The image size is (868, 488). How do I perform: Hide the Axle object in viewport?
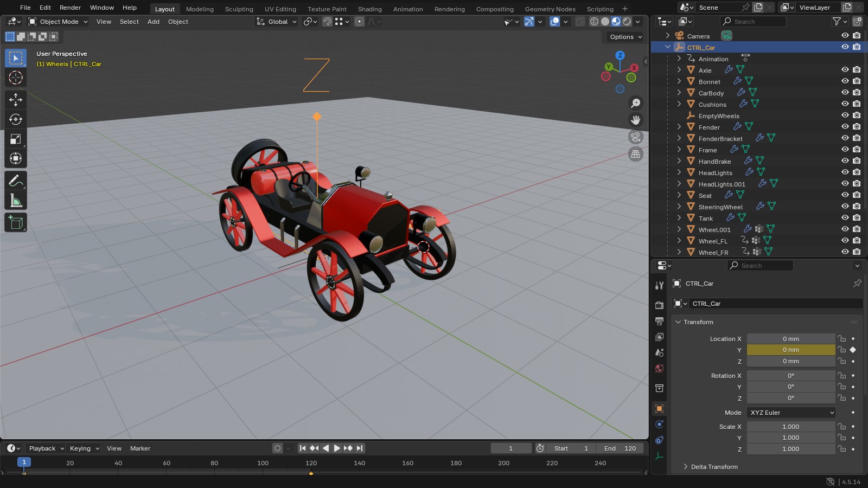845,70
